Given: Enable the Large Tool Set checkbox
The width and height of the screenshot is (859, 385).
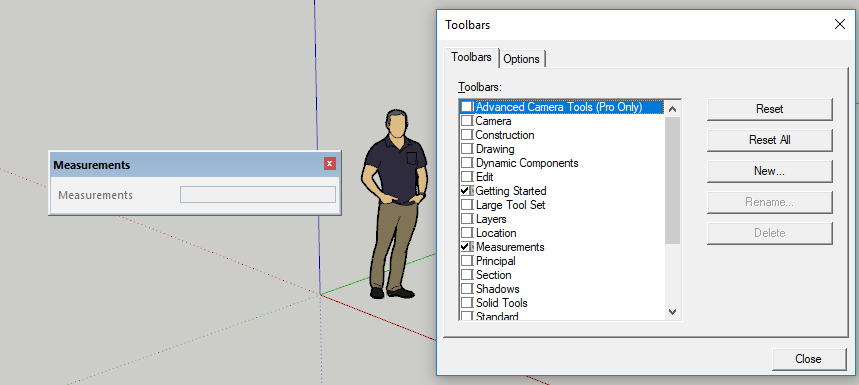Looking at the screenshot, I should click(x=467, y=205).
